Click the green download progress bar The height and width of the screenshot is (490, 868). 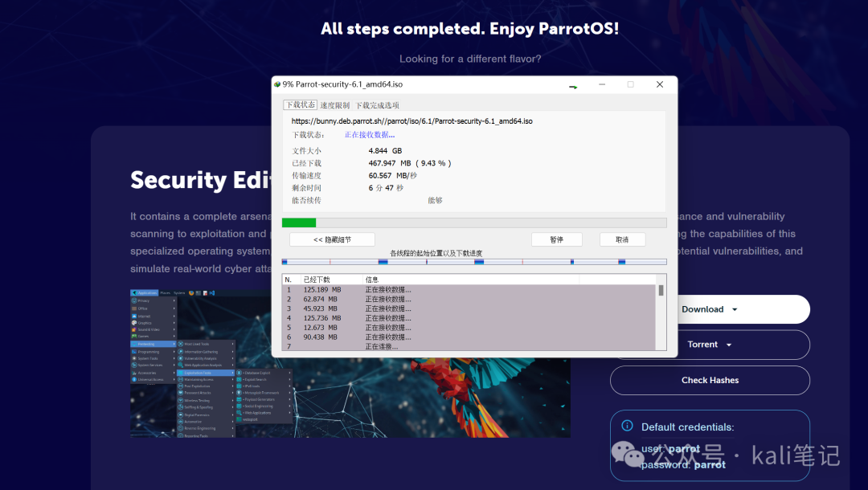pyautogui.click(x=474, y=223)
